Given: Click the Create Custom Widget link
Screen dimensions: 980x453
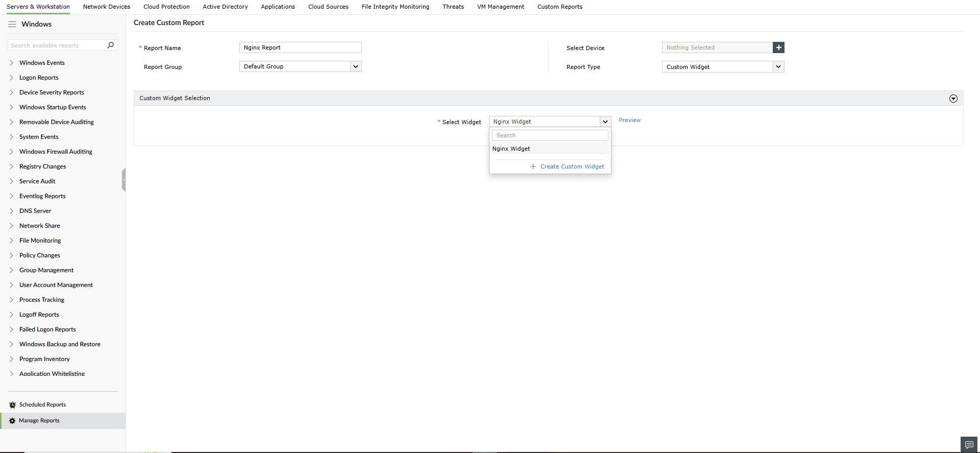Looking at the screenshot, I should click(572, 166).
